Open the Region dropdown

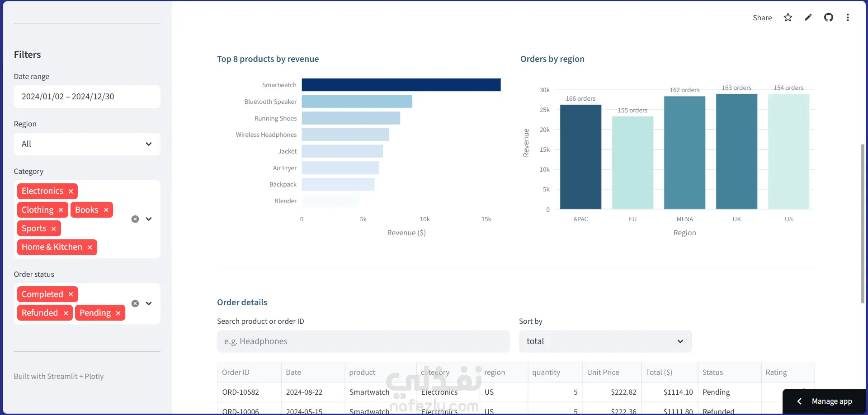87,144
